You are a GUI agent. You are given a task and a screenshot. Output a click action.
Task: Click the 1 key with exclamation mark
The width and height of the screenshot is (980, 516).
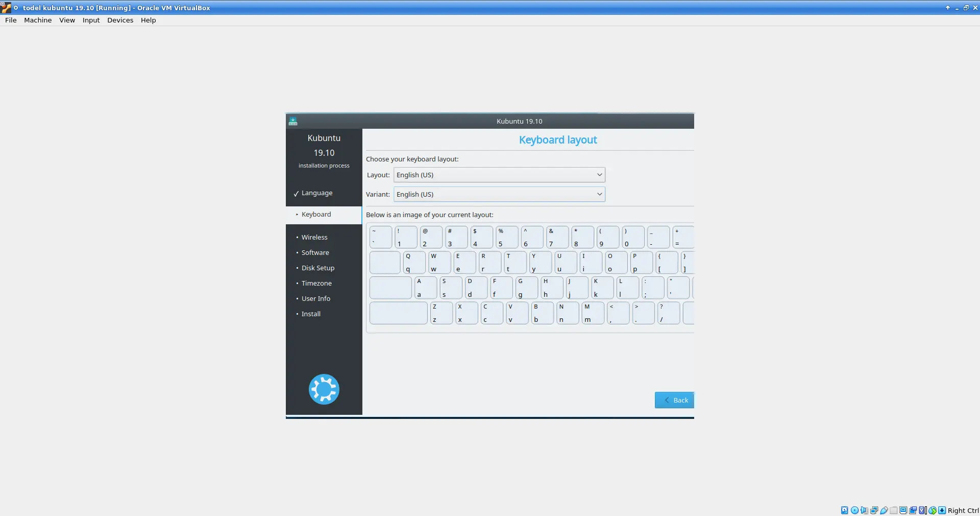406,237
